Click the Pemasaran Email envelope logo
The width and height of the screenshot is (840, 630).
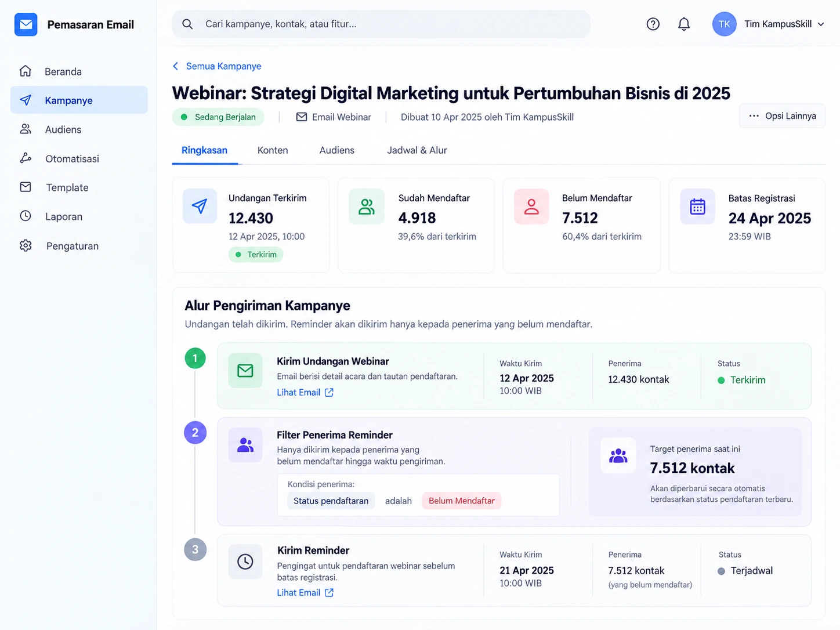(26, 24)
